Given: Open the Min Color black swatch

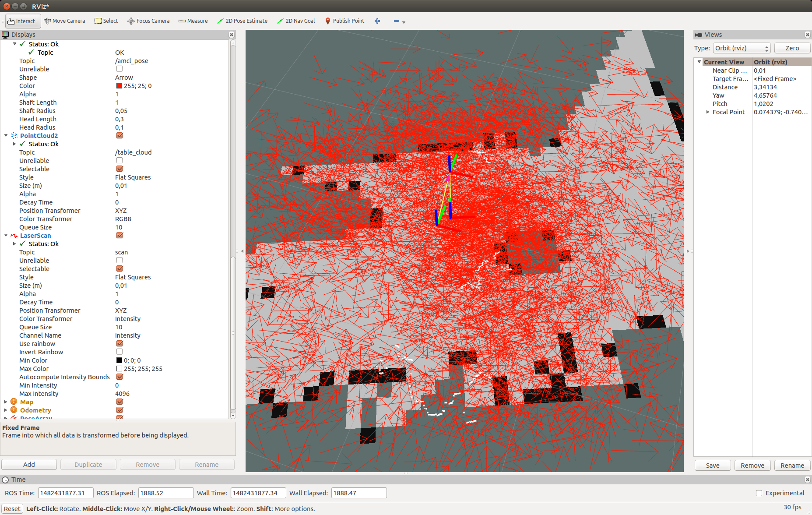Looking at the screenshot, I should [119, 360].
